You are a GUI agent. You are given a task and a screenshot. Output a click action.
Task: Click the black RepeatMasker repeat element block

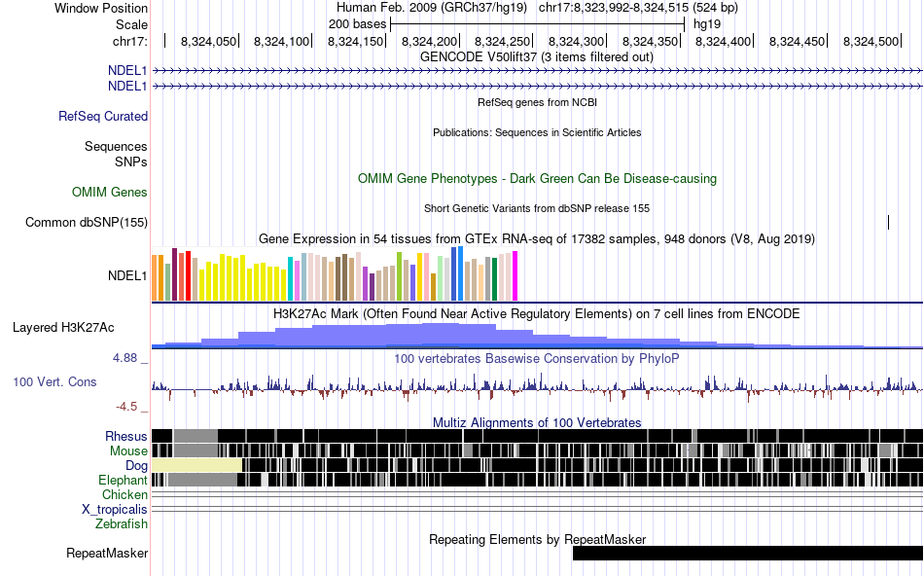click(748, 553)
